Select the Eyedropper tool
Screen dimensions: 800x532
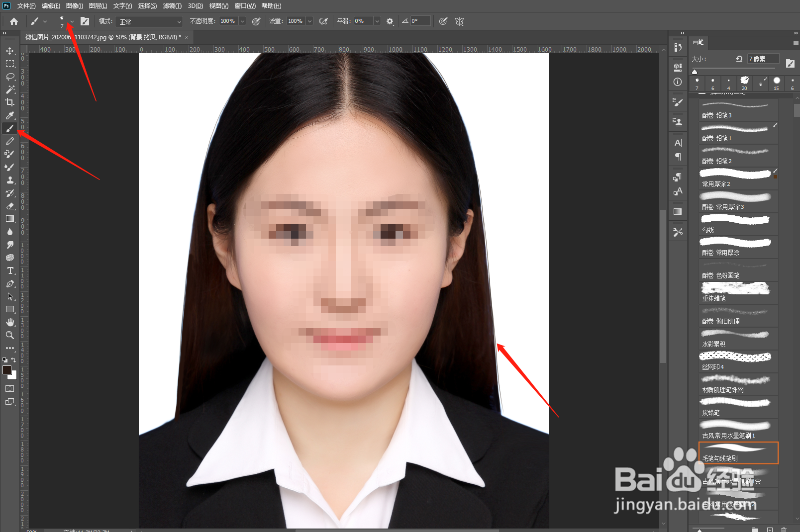10,115
